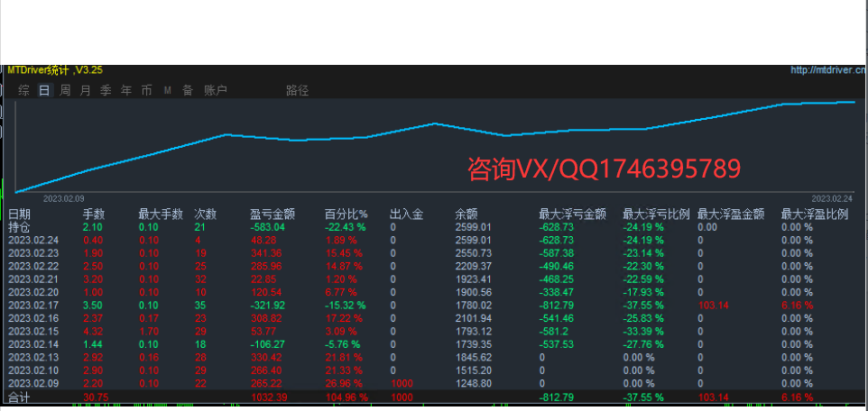Click the 最大浮盈比例 column header
868x411 pixels.
pyautogui.click(x=814, y=215)
